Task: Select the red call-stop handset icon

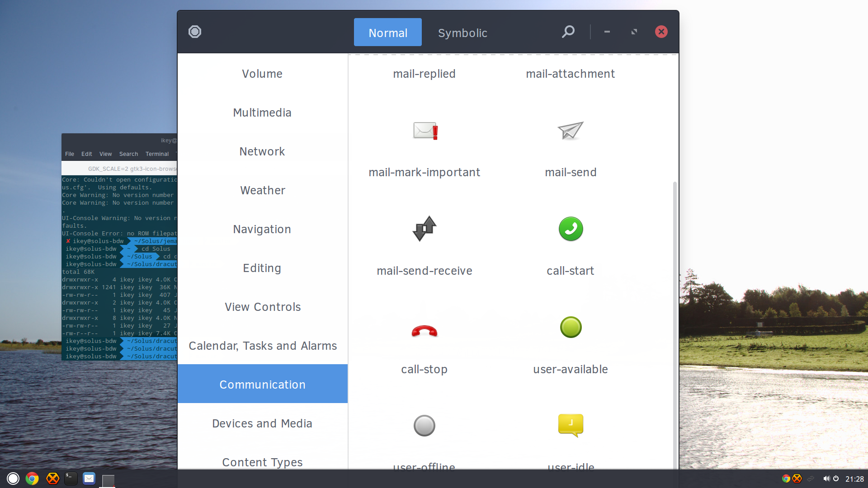Action: (x=425, y=331)
